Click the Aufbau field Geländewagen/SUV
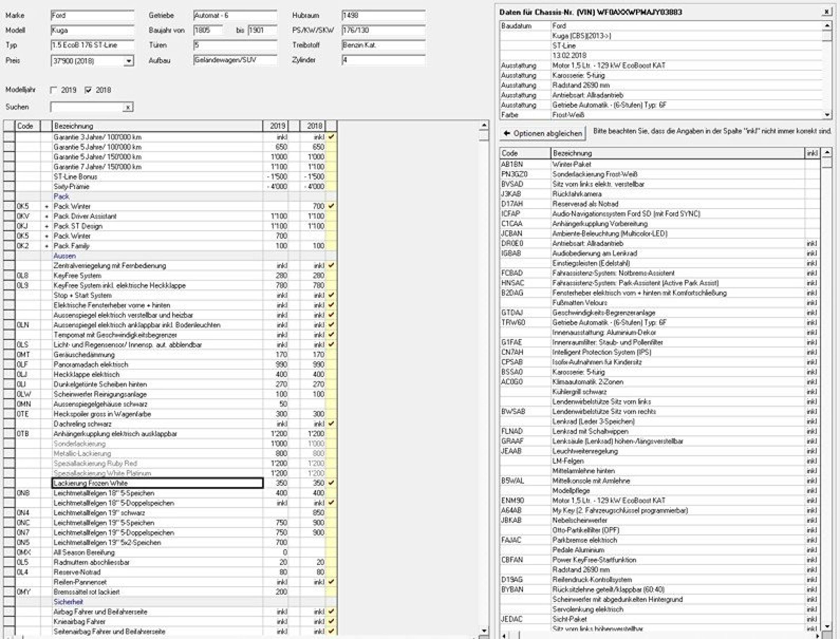The image size is (840, 639). pos(235,60)
